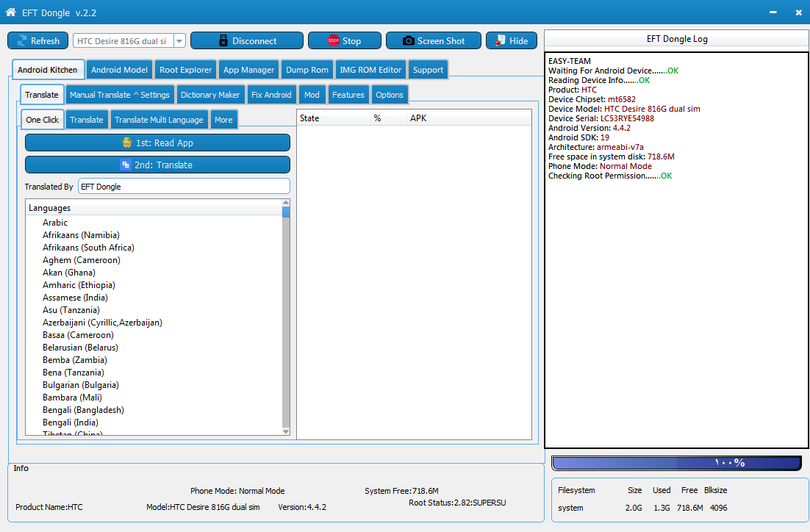
Task: Click the camera icon on Screen Shot
Action: pyautogui.click(x=408, y=41)
